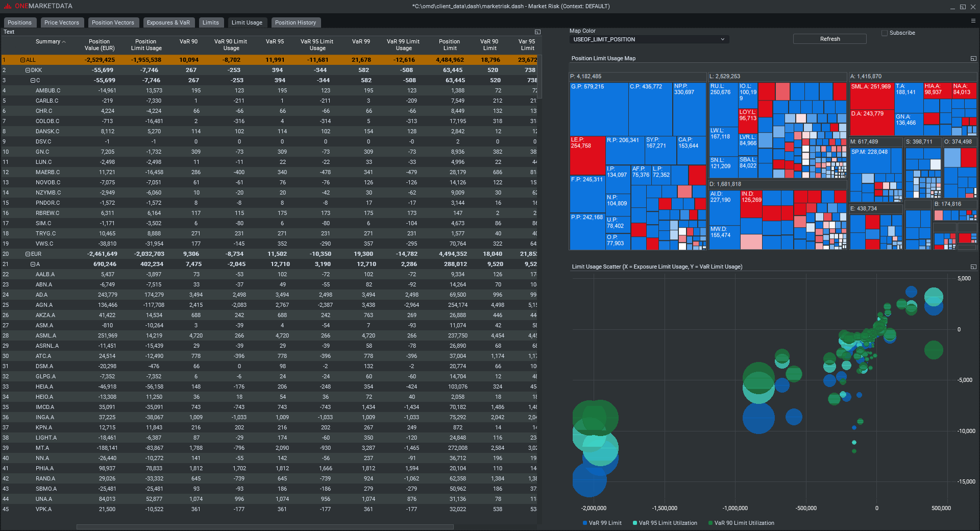Click the VaR 90 Limit Utilization legend marker
The image size is (980, 531).
[710, 523]
